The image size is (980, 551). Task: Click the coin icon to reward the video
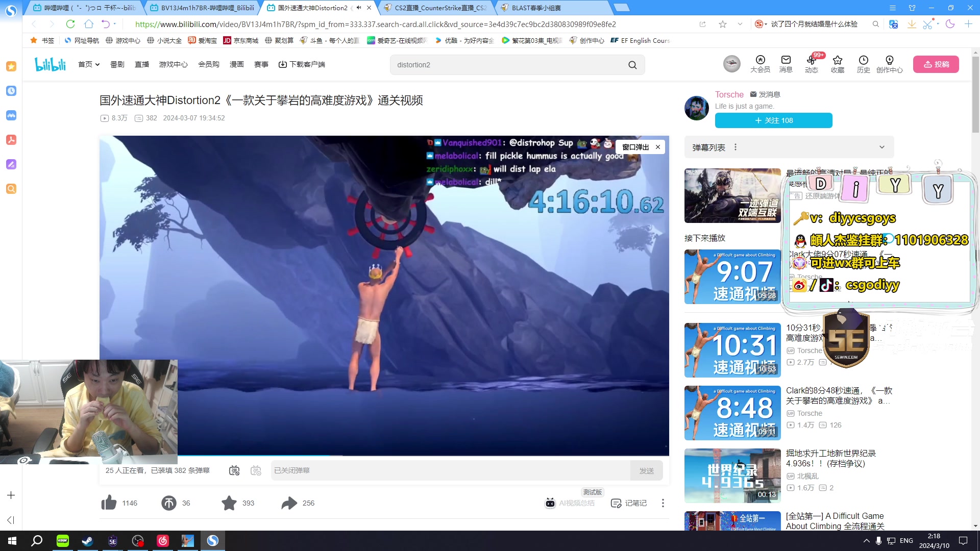168,503
